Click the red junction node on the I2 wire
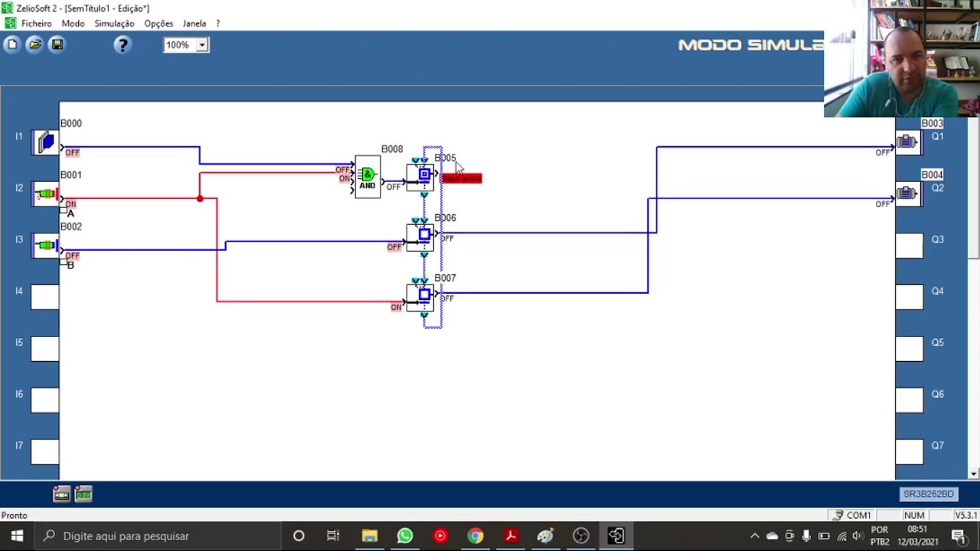Screen dimensions: 980x551 pos(200,199)
